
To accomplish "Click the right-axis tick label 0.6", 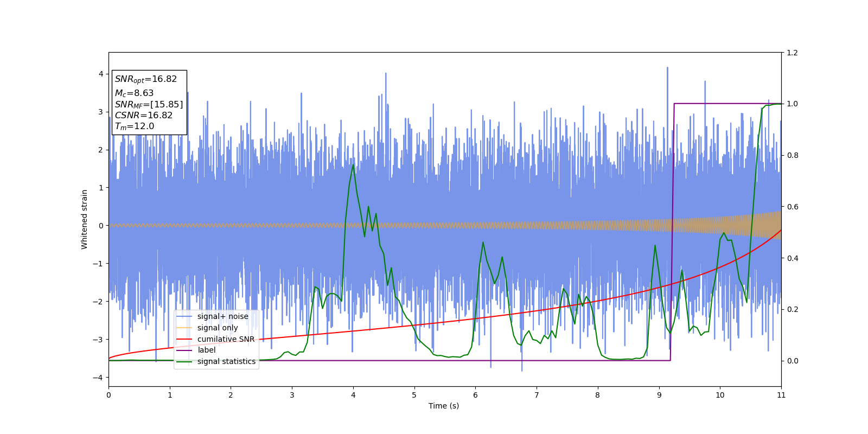I will point(792,207).
